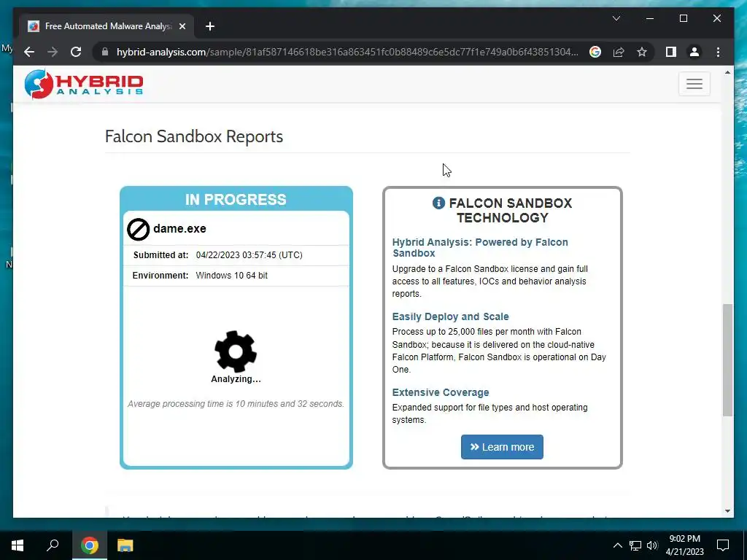
Task: Click the Analyzing gear spinner
Action: coord(236,351)
